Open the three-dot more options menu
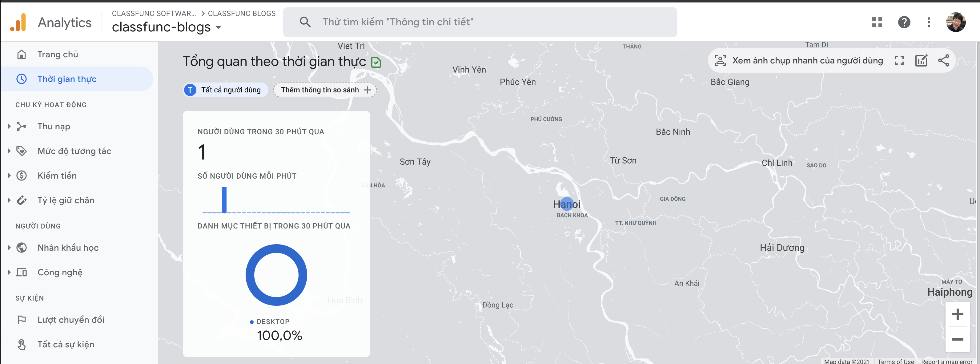980x364 pixels. pos(929,22)
